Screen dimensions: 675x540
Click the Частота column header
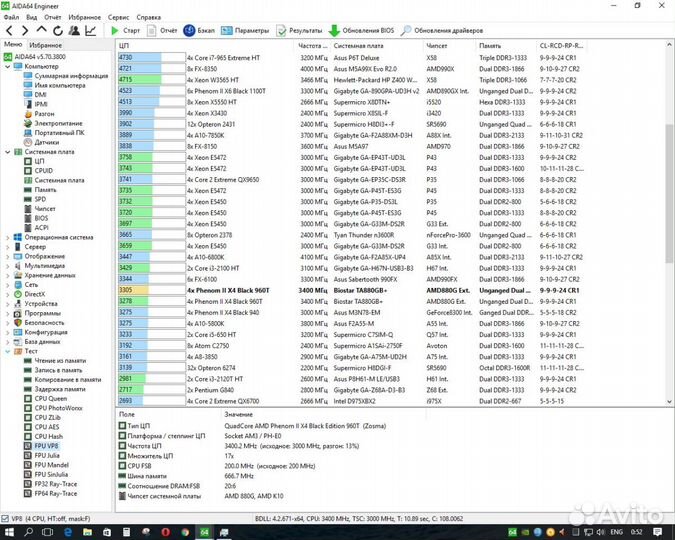point(312,45)
